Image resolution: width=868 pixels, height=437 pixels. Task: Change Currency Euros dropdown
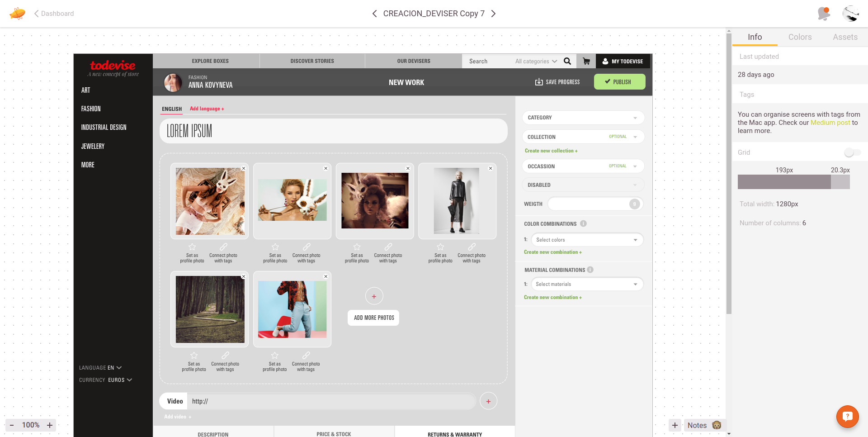click(x=106, y=380)
